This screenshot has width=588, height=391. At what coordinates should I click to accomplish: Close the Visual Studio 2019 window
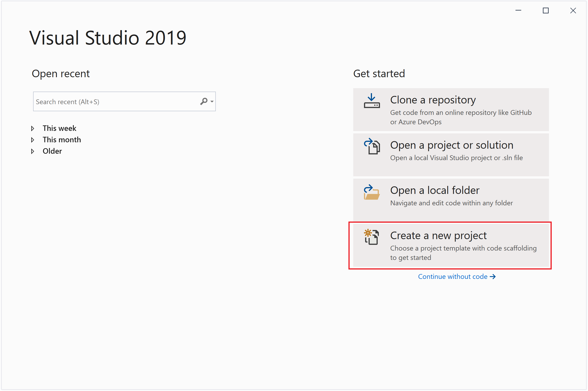tap(573, 11)
